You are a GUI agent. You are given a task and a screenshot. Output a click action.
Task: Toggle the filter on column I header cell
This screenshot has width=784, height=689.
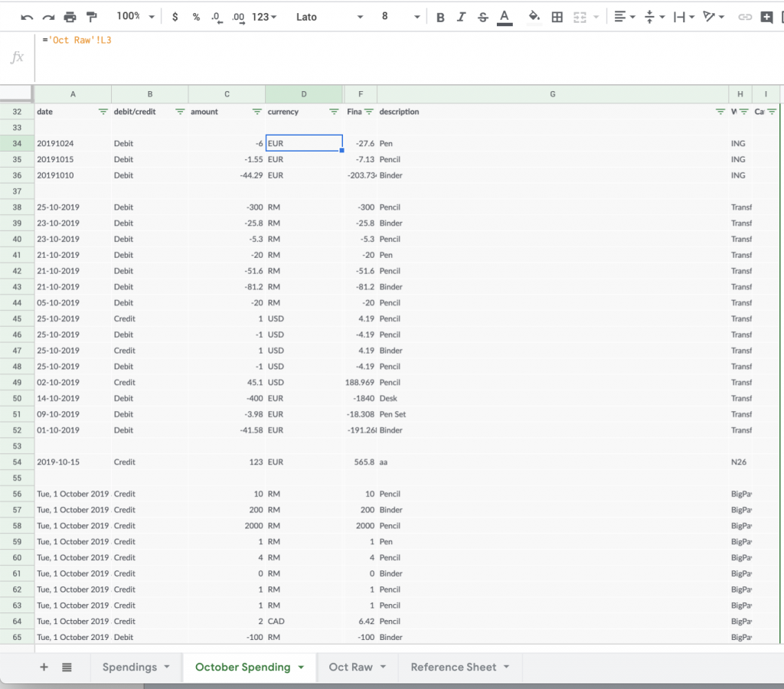(x=772, y=112)
